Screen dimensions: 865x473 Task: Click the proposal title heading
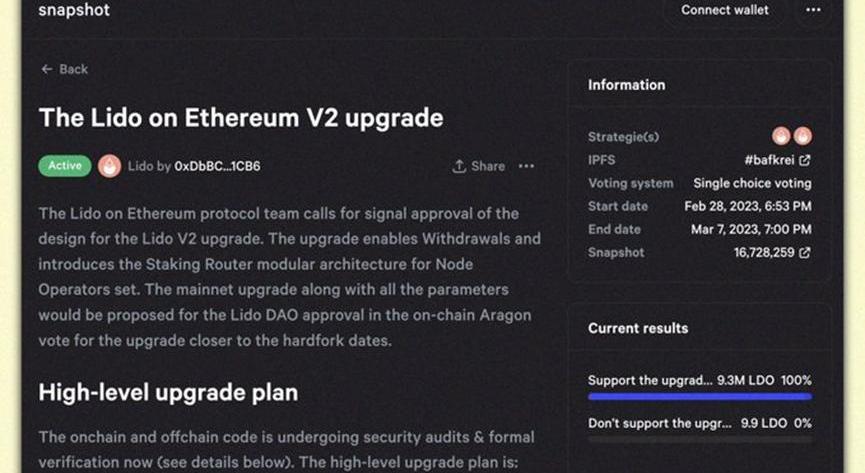pos(241,118)
